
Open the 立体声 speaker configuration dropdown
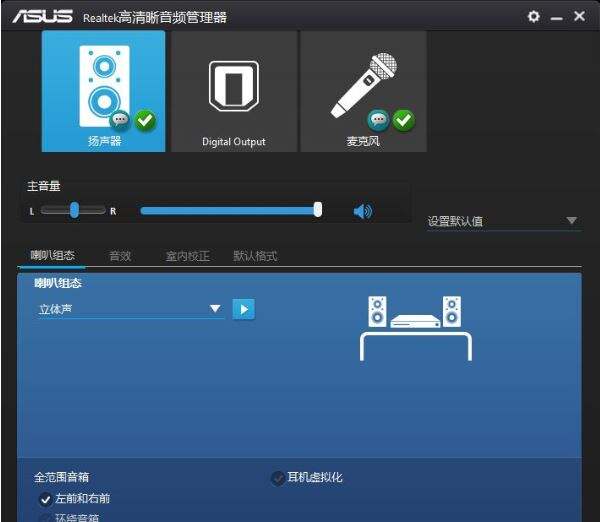pos(130,309)
